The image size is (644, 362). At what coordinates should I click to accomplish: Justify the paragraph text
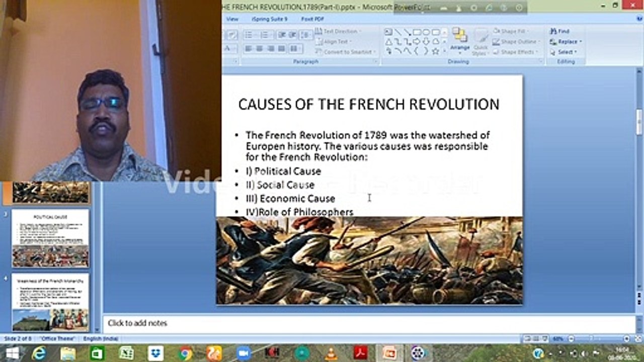[x=282, y=49]
